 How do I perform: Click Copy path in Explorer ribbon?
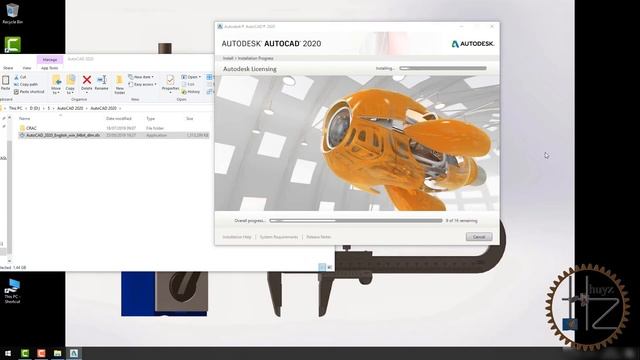[26, 84]
